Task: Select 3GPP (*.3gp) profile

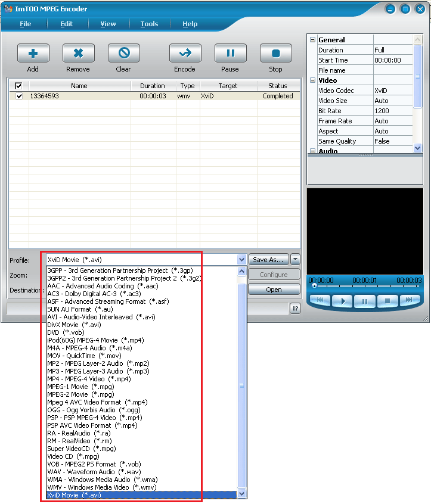Action: click(x=141, y=270)
